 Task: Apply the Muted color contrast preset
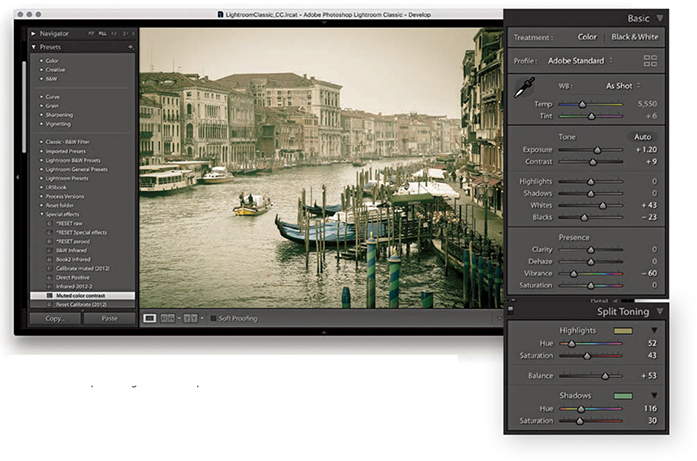point(80,296)
